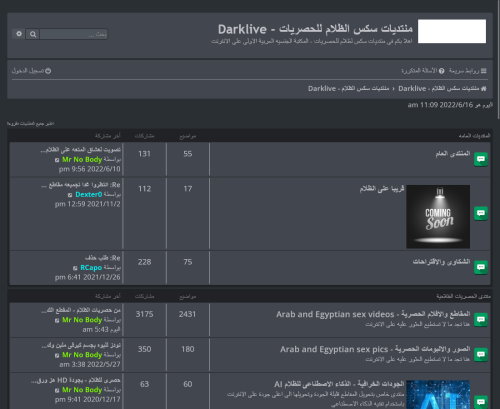Open the forum with 2431 topics
Image resolution: width=500 pixels, height=409 pixels.
(373, 314)
